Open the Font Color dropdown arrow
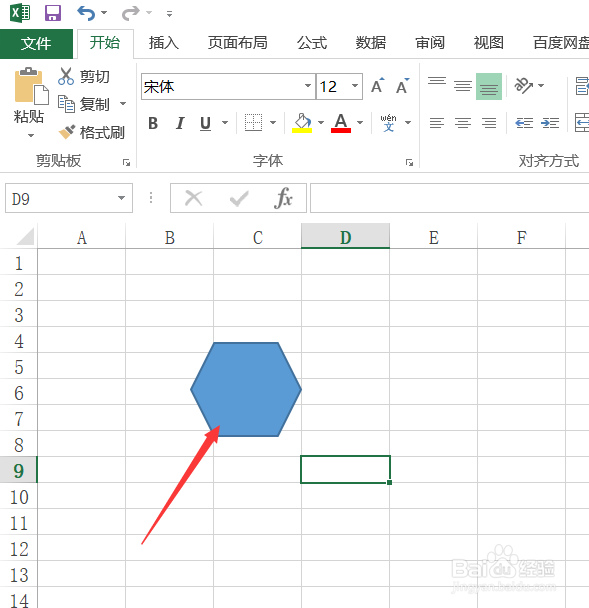Screen dimensions: 589x608 [x=360, y=123]
